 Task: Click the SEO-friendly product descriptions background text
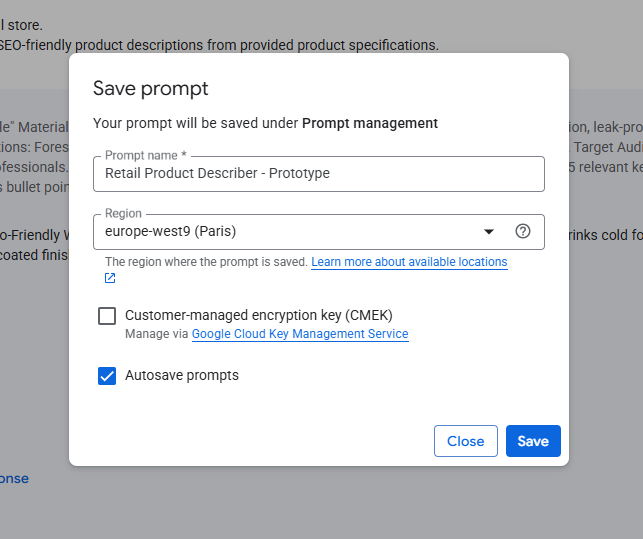(x=220, y=45)
